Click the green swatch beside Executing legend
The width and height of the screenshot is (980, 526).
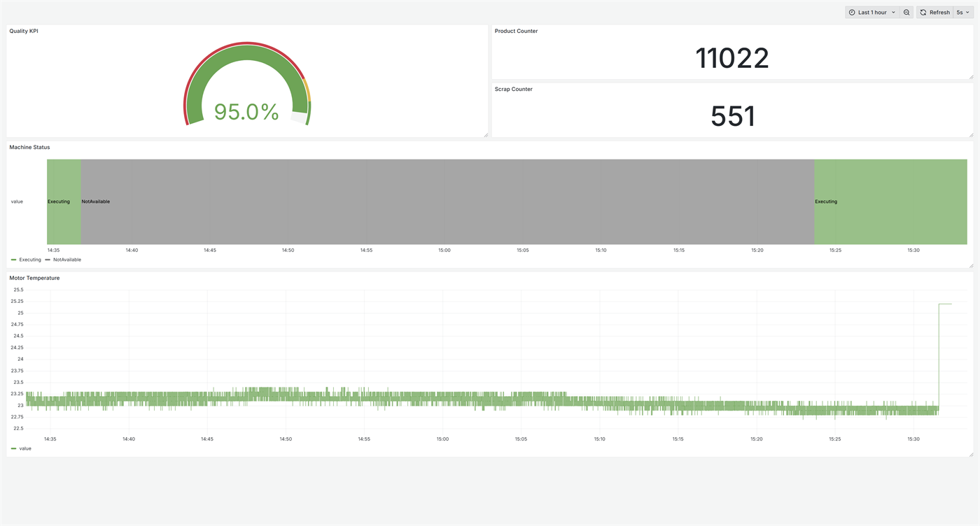click(x=13, y=259)
